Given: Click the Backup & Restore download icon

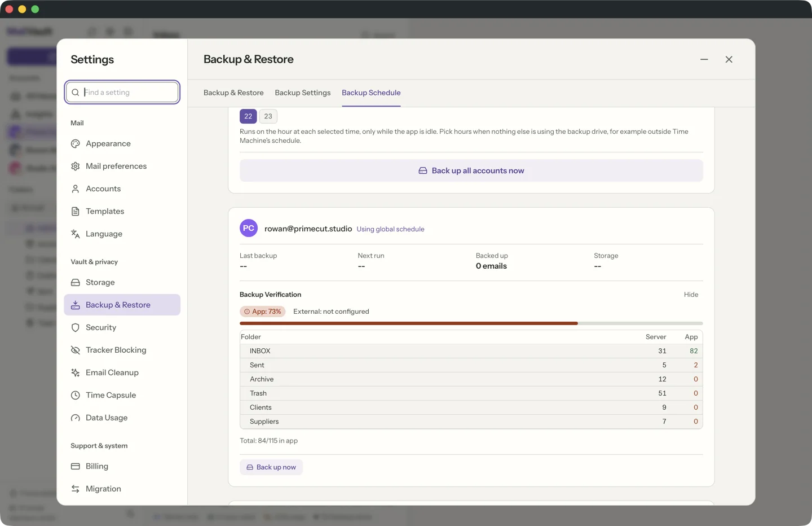Looking at the screenshot, I should 76,305.
